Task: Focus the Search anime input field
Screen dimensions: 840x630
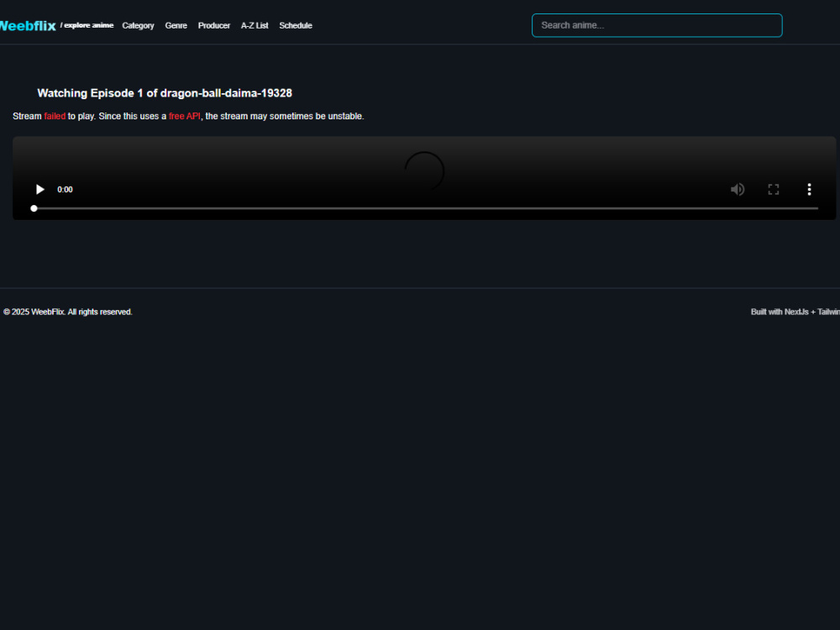Action: (657, 25)
